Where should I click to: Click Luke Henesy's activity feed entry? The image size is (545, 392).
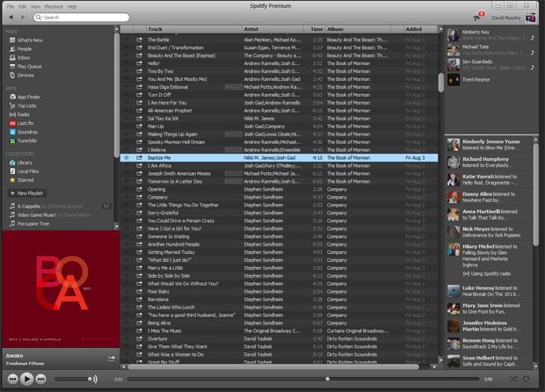pos(489,291)
